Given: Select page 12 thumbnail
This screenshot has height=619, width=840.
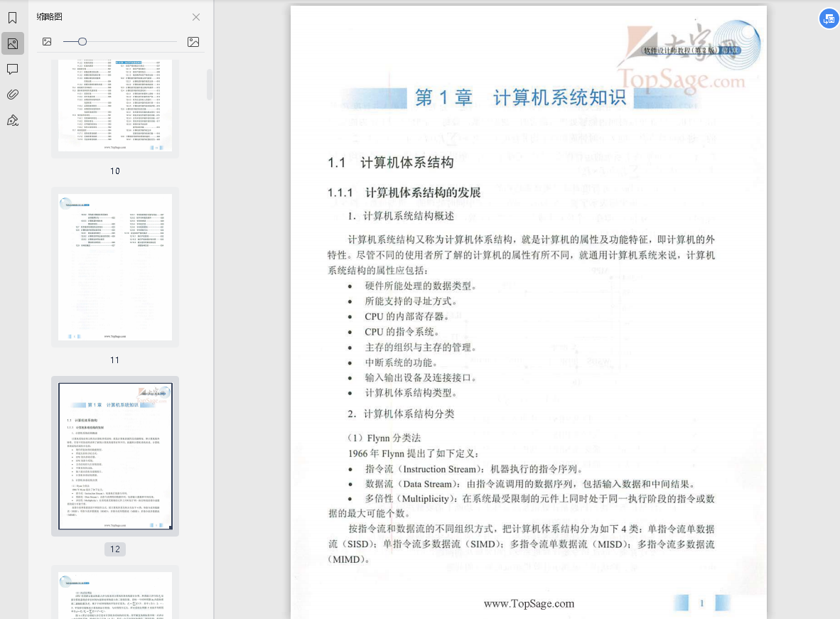Looking at the screenshot, I should [x=115, y=456].
